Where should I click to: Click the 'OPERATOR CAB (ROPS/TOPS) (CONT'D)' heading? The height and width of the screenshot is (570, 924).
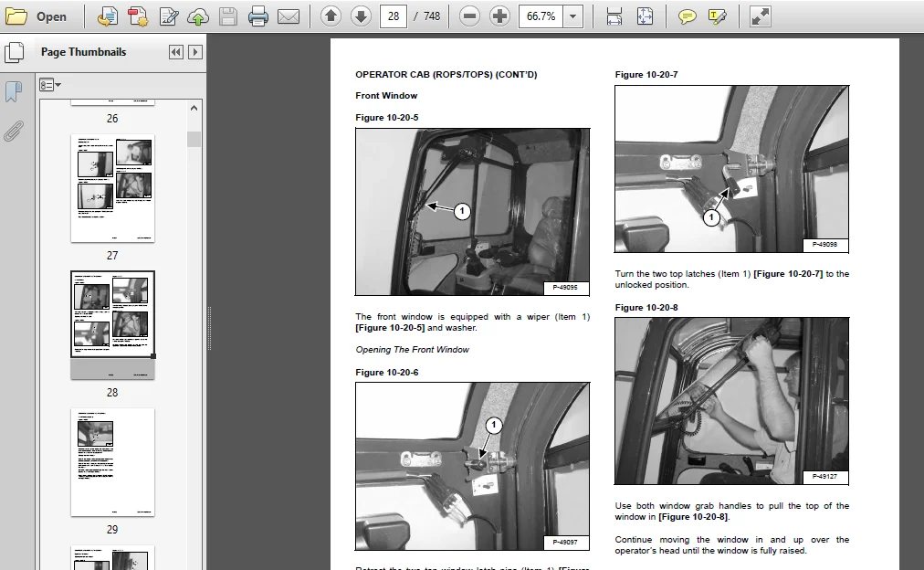tap(446, 74)
